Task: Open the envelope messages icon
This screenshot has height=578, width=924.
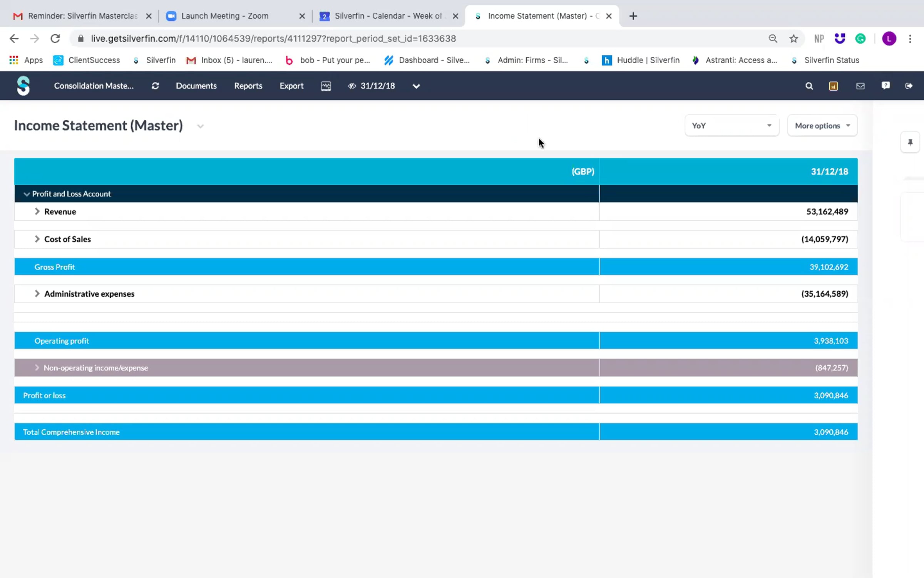Action: tap(860, 86)
